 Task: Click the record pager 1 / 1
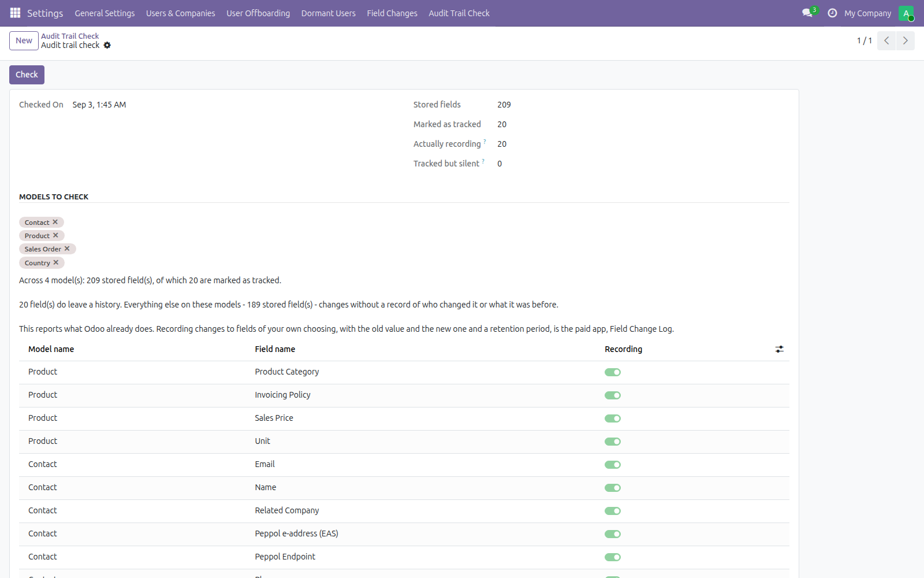[x=865, y=40]
